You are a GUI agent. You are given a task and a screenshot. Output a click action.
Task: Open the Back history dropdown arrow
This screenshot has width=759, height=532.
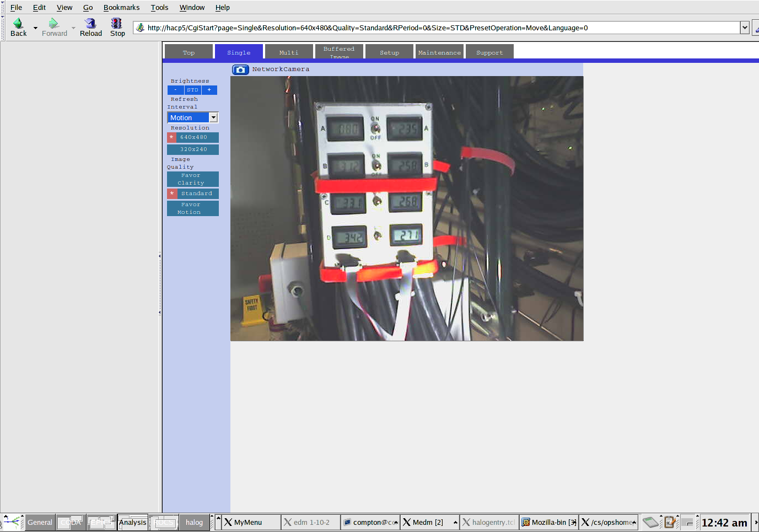tap(35, 28)
